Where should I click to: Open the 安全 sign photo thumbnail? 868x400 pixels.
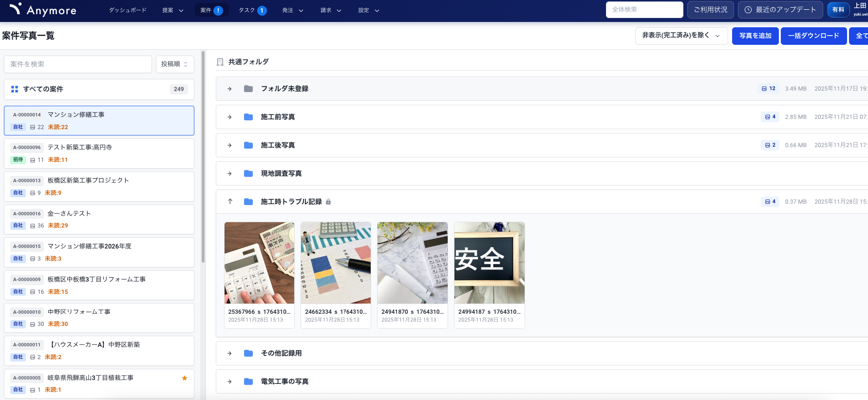(489, 263)
